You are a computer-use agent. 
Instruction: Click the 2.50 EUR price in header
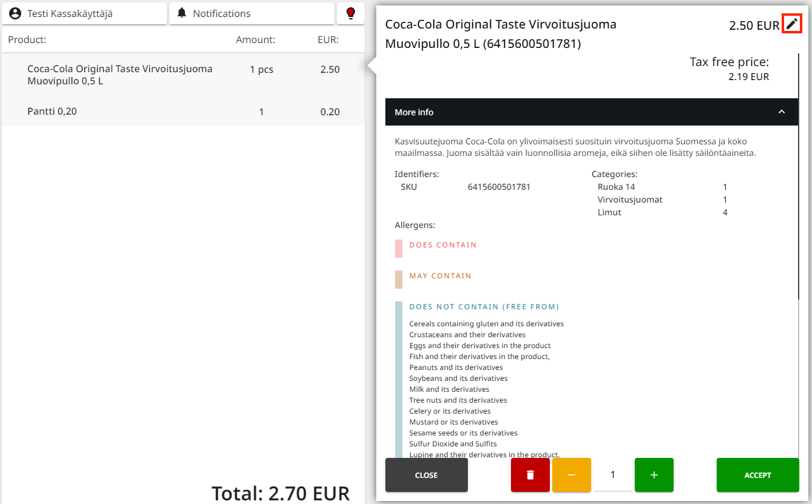[x=754, y=25]
